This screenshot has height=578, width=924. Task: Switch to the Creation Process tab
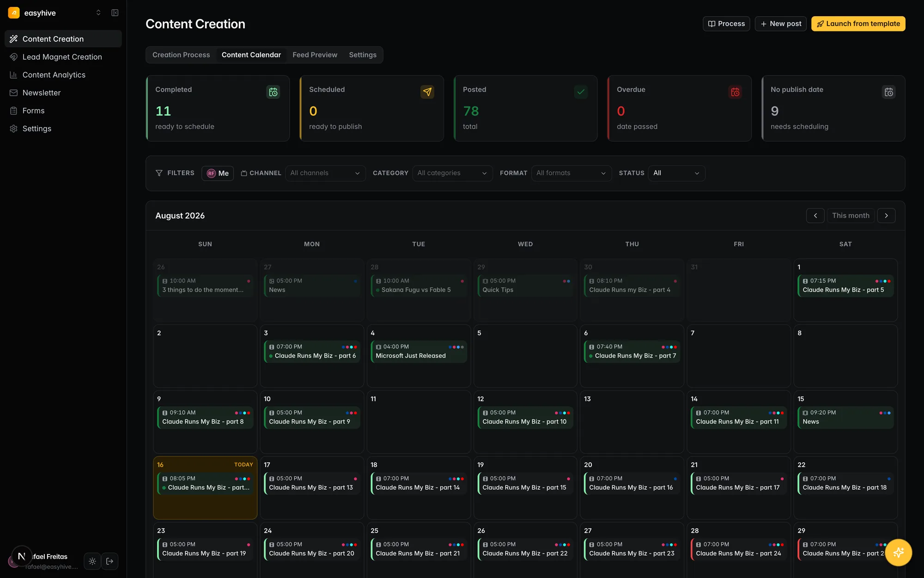(x=181, y=55)
